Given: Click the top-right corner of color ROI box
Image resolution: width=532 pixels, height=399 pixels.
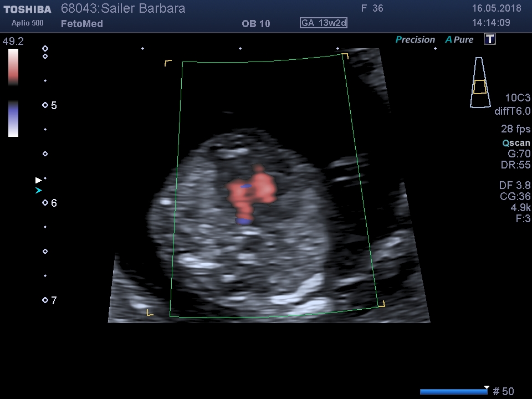Looking at the screenshot, I should (344, 56).
